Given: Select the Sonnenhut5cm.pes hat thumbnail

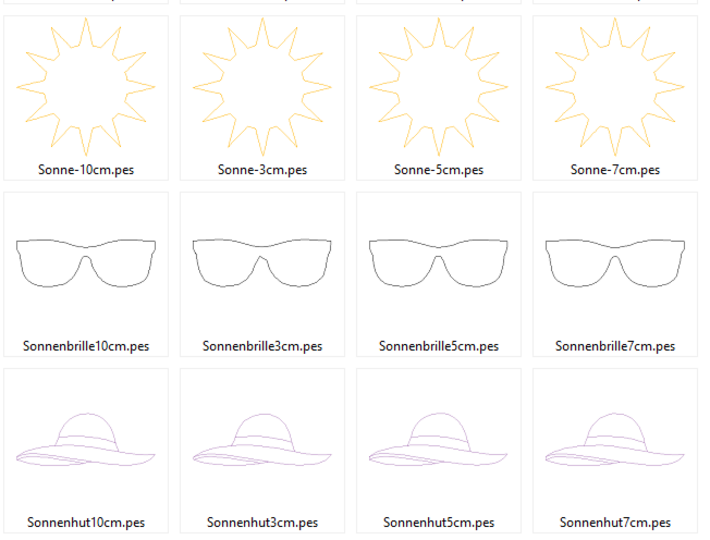Looking at the screenshot, I should click(x=438, y=439).
